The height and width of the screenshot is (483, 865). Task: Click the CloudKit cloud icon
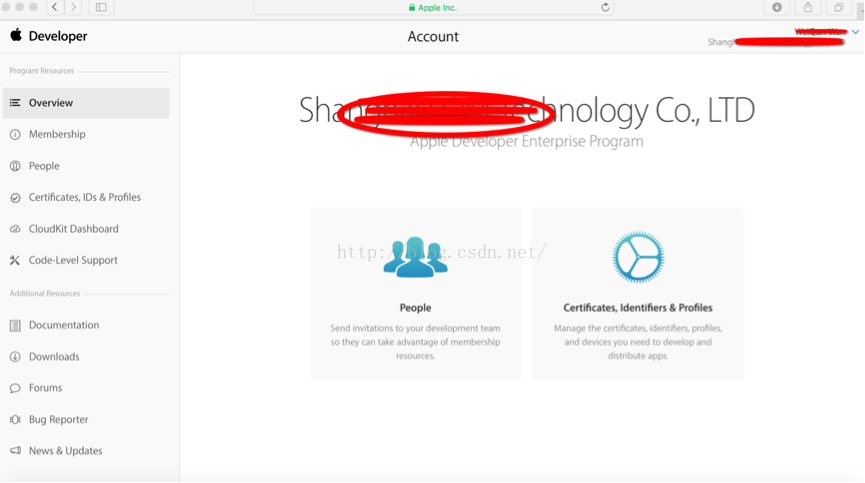15,229
